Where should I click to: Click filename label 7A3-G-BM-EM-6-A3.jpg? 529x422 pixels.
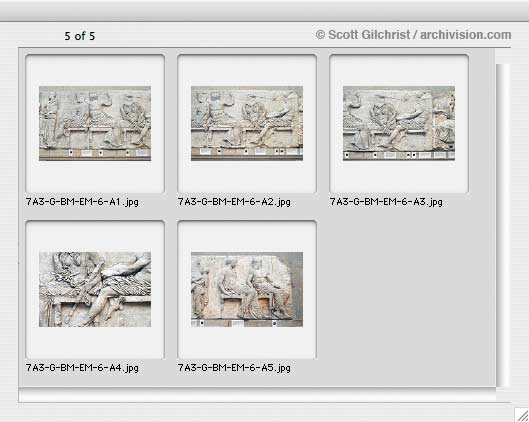pyautogui.click(x=386, y=202)
